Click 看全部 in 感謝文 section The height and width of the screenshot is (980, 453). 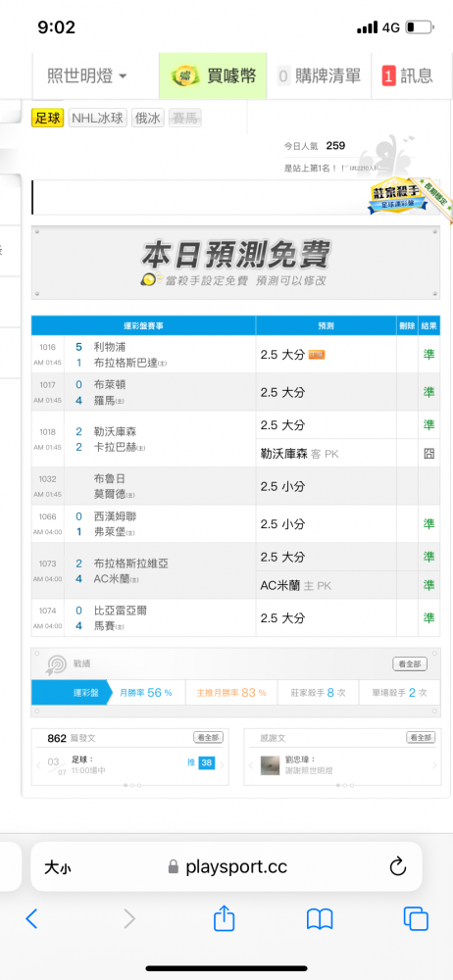[x=421, y=738]
